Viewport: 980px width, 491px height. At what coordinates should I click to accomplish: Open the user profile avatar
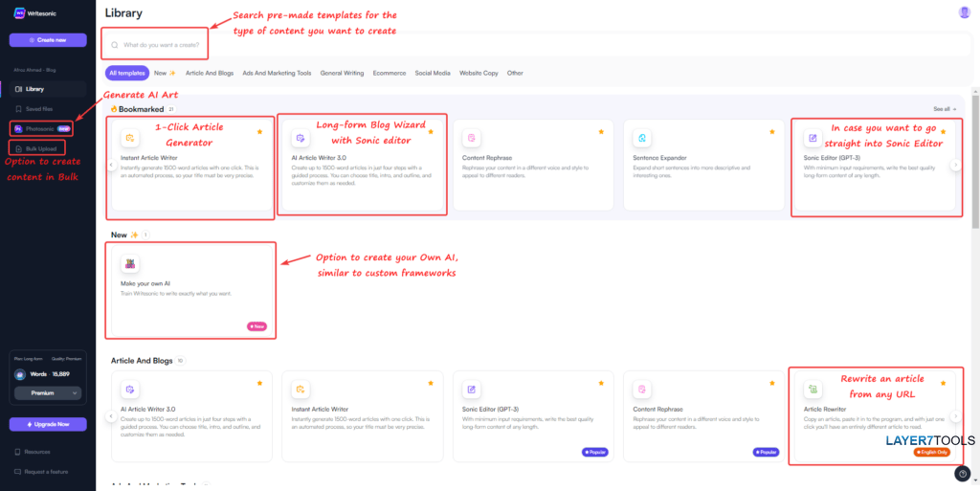click(x=965, y=12)
